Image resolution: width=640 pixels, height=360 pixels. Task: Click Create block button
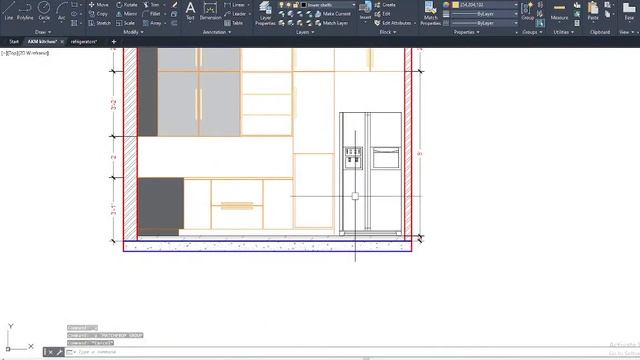pos(385,5)
